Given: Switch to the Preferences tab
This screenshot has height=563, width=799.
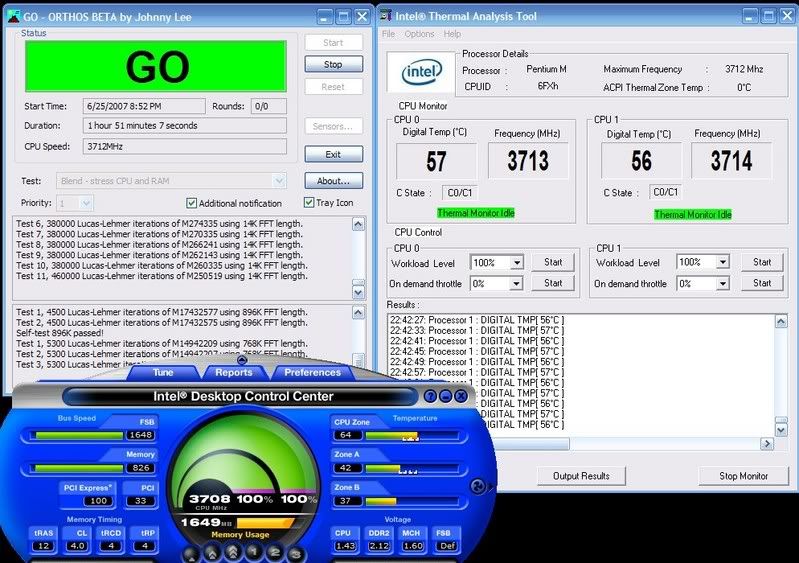Looking at the screenshot, I should pyautogui.click(x=312, y=372).
